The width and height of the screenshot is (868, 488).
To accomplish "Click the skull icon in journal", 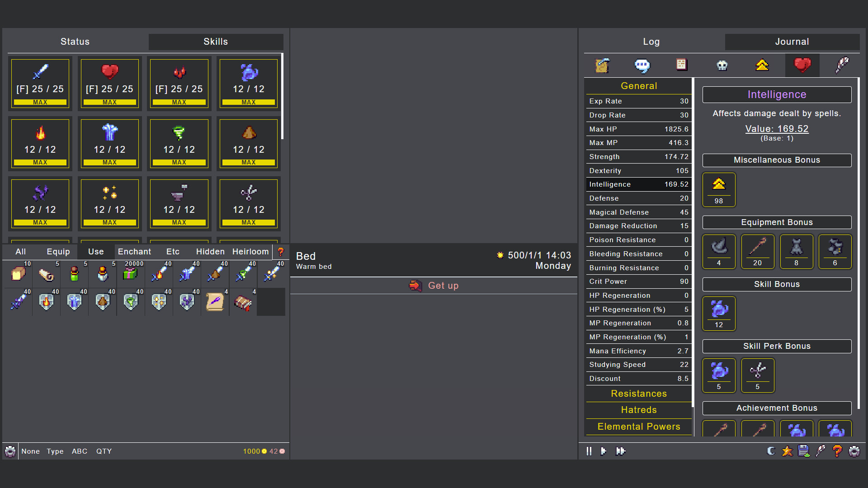I will click(x=722, y=66).
